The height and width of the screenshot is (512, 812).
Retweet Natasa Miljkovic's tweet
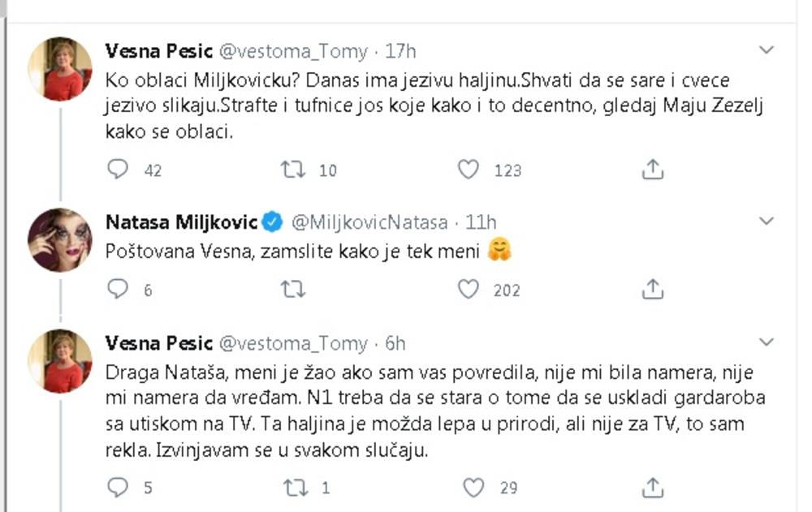tap(292, 289)
